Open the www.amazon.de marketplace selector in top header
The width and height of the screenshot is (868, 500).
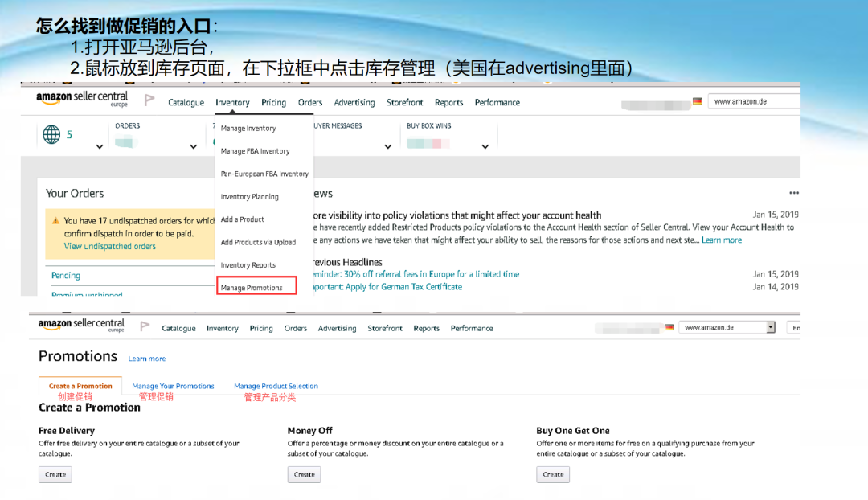click(754, 101)
